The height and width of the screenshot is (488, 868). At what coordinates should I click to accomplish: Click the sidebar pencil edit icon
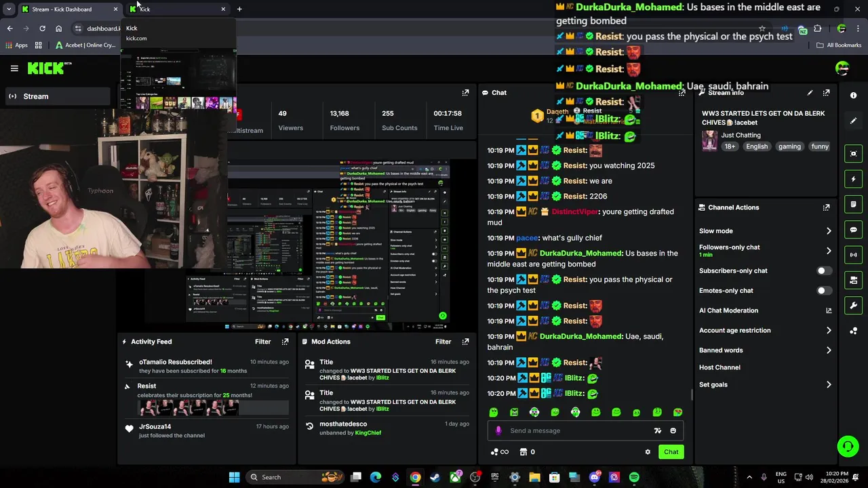coord(854,121)
